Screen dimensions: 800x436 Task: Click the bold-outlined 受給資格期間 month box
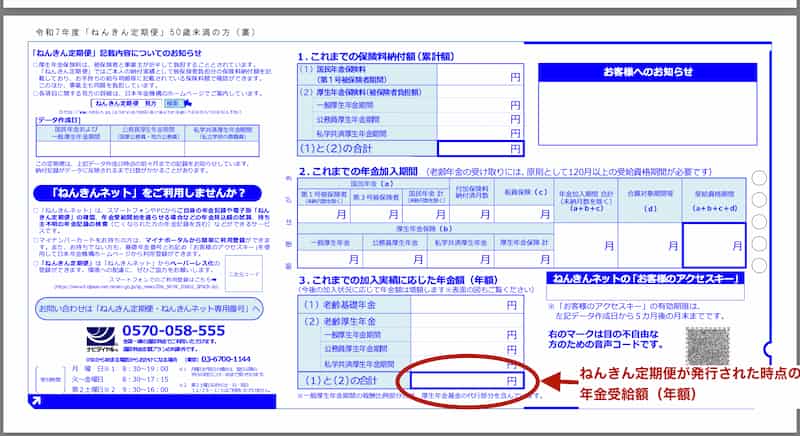[714, 245]
